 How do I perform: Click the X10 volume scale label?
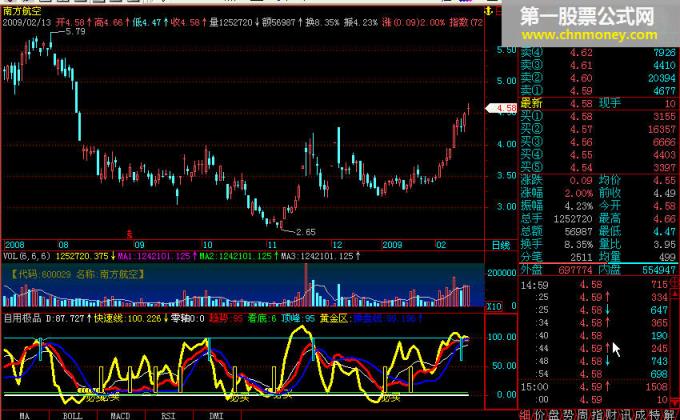(494, 306)
